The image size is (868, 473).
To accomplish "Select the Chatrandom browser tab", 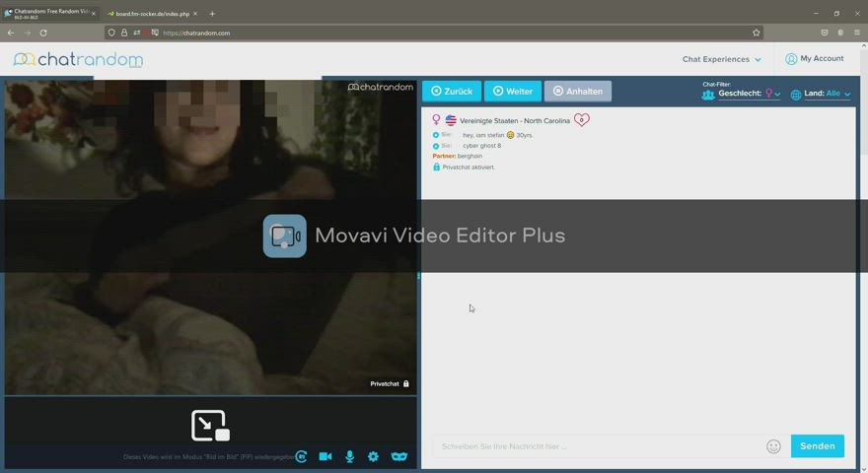I will point(51,13).
